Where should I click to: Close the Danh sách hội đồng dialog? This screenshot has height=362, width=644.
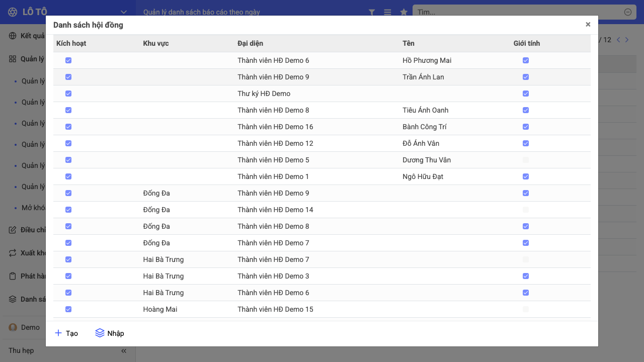(588, 24)
